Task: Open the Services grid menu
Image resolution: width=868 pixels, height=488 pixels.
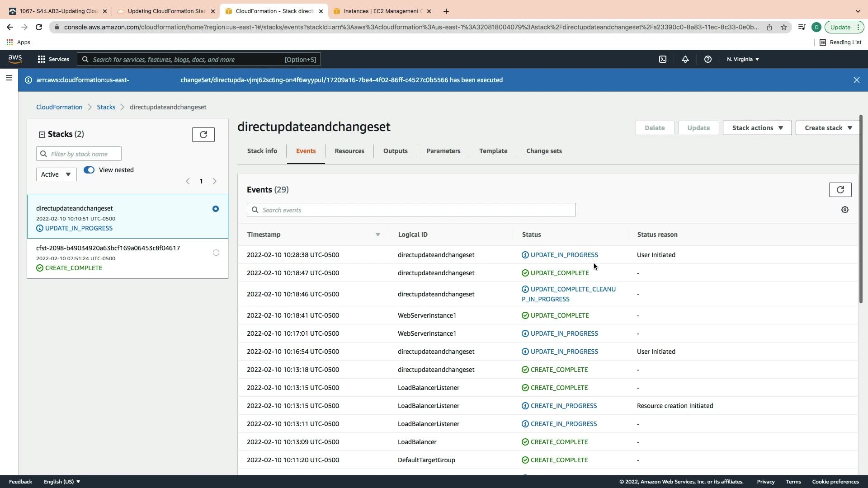Action: (x=53, y=59)
